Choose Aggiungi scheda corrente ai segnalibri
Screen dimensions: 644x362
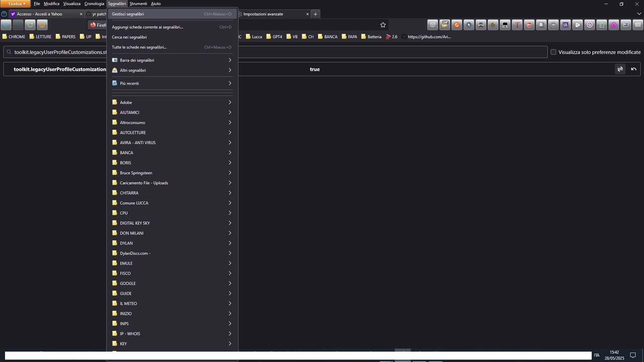172,27
